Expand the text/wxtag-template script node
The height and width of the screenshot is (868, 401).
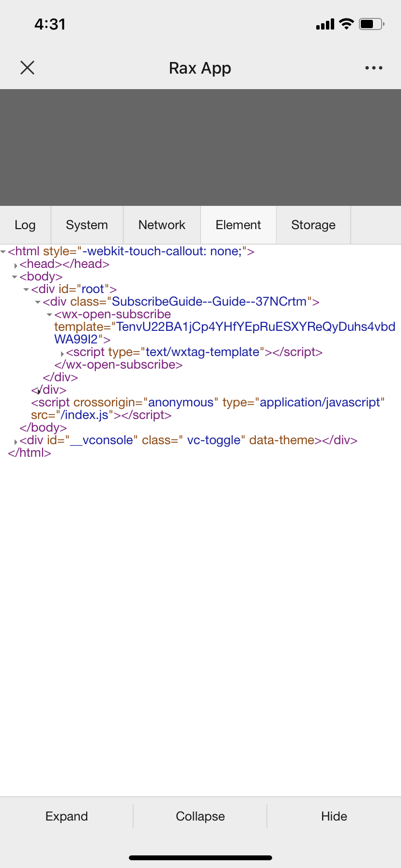tap(62, 353)
